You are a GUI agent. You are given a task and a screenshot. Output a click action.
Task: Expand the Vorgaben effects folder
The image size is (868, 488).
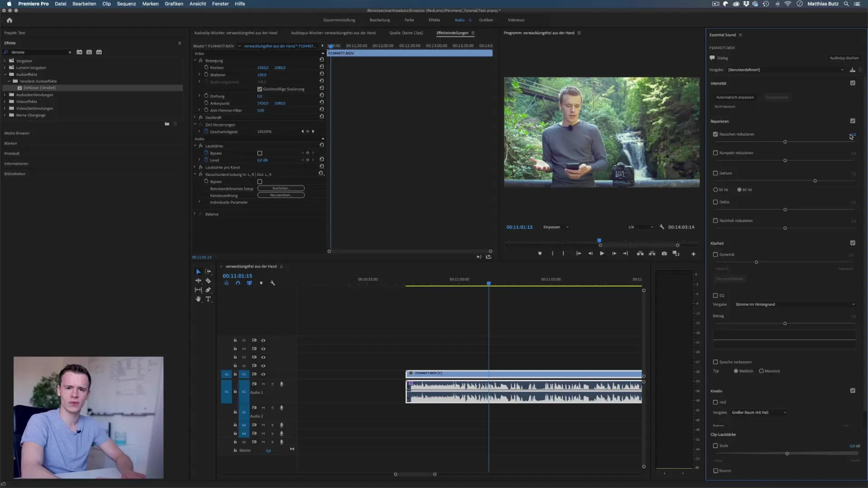(5, 61)
